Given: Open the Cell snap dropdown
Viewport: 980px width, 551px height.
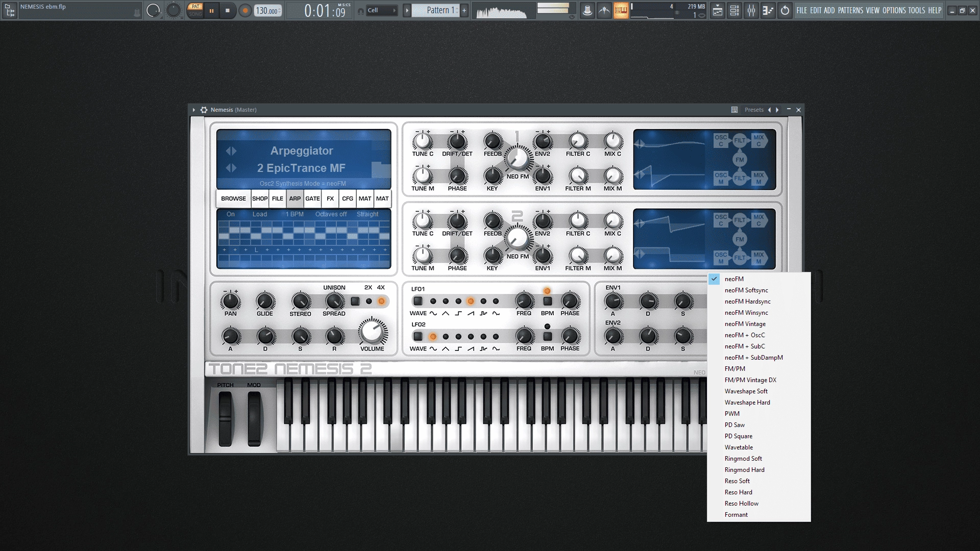Looking at the screenshot, I should tap(382, 10).
